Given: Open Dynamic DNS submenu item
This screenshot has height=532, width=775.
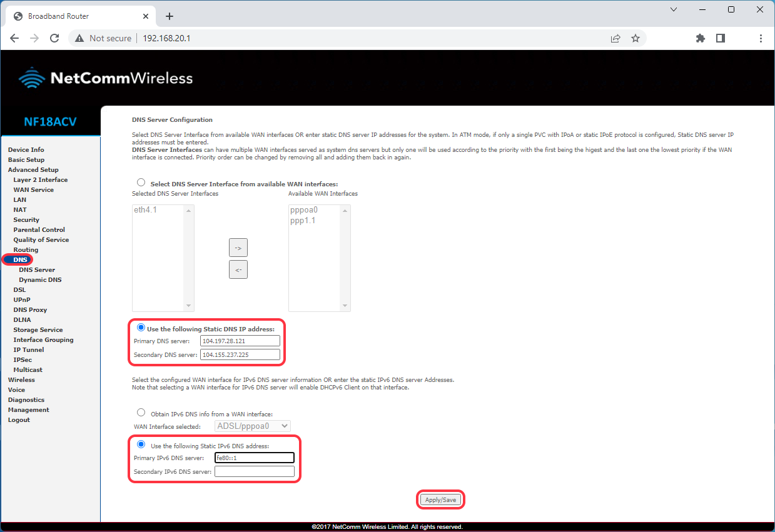Looking at the screenshot, I should tap(40, 279).
